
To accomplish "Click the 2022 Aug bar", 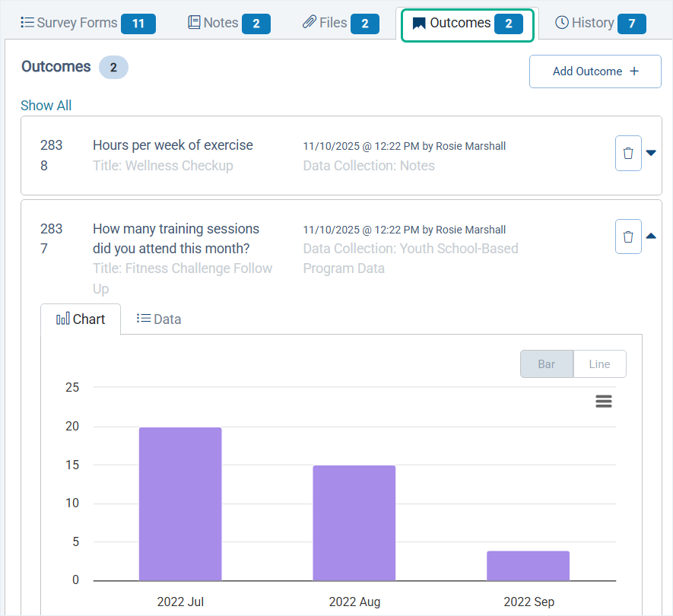I will point(354,523).
